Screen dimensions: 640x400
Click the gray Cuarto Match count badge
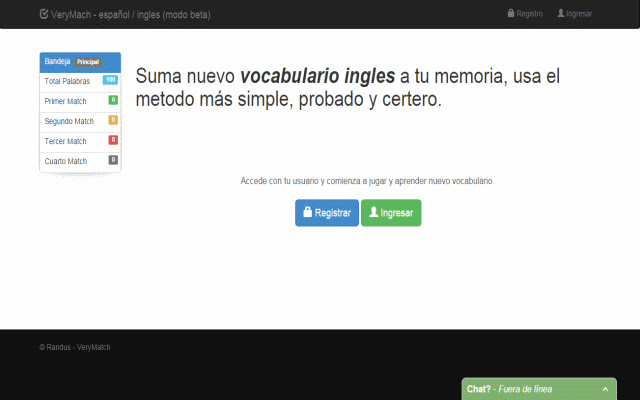pyautogui.click(x=113, y=160)
